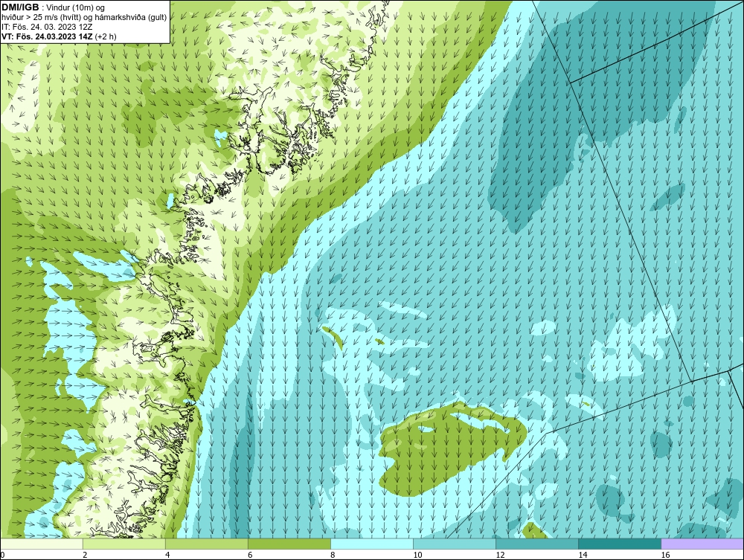
Task: Click the 'DMI/IGB' title text
Action: [x=20, y=7]
